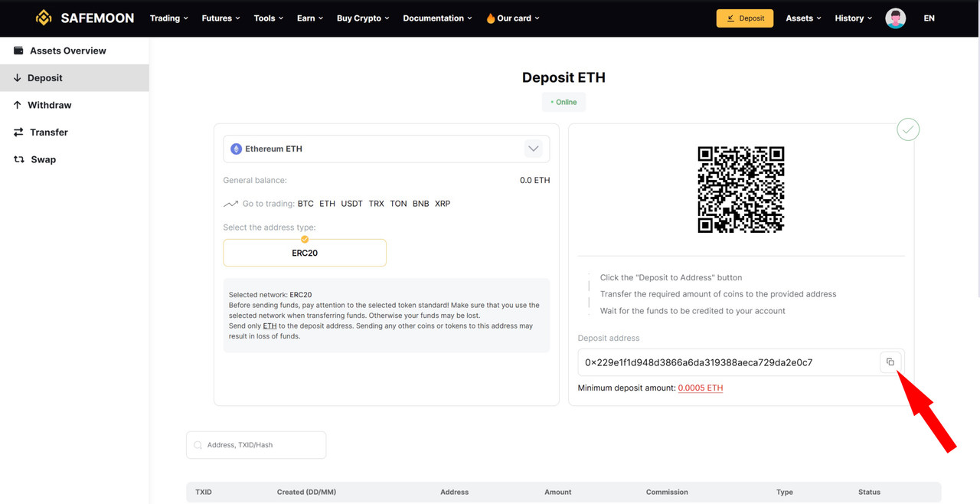Click the Address, TXID/Hash search field
The image size is (980, 504).
[x=256, y=445]
